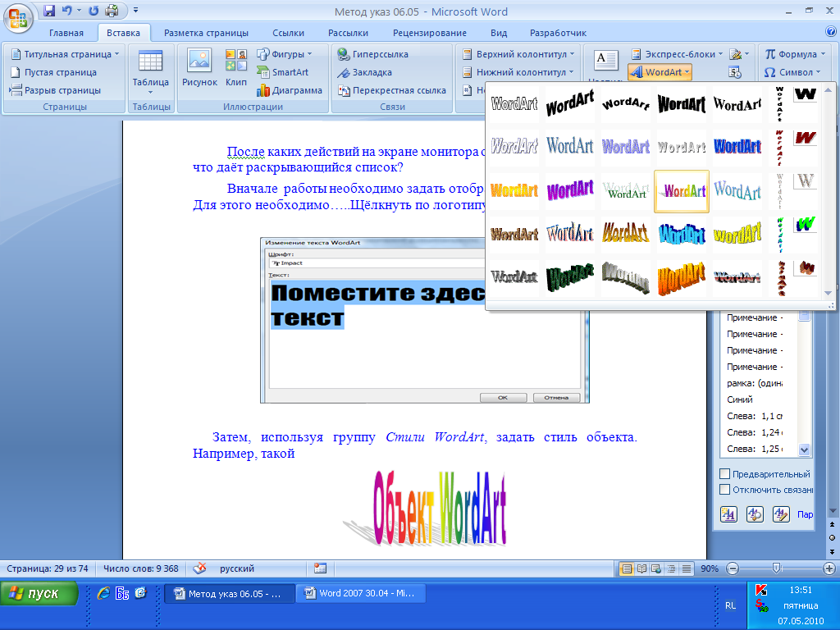Click the Redo icon in Quick Access
The image size is (840, 630).
94,11
